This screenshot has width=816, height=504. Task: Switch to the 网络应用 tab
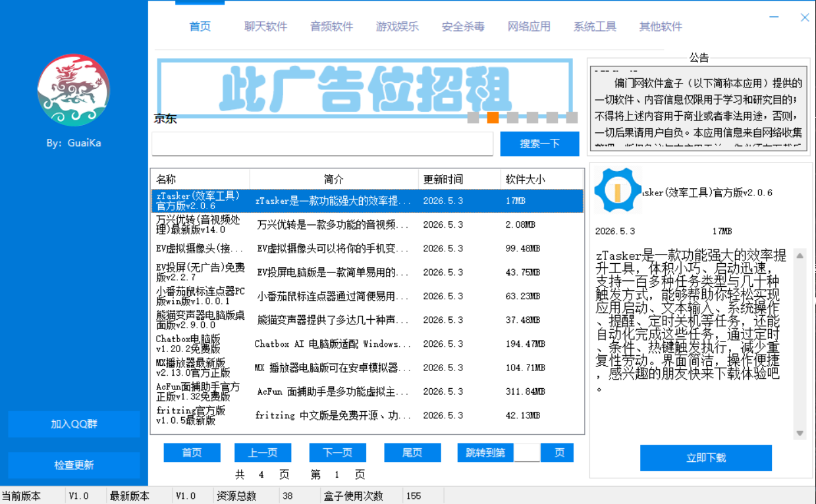(530, 26)
